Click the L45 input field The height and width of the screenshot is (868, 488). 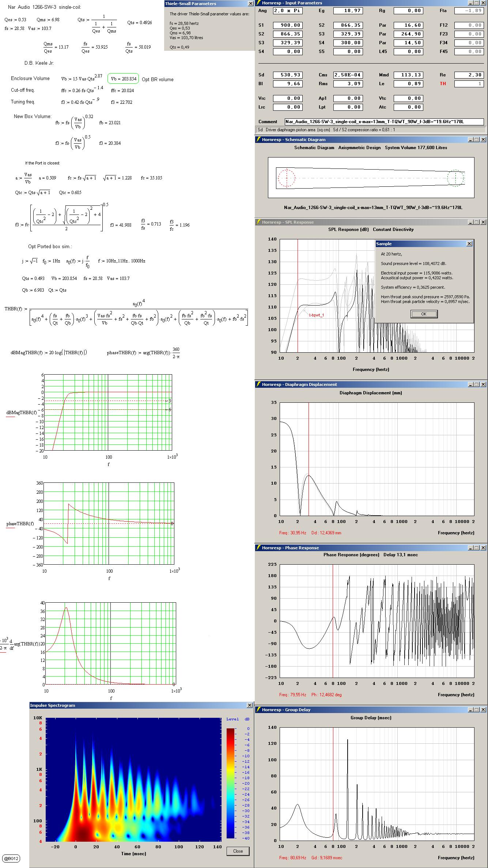[408, 52]
